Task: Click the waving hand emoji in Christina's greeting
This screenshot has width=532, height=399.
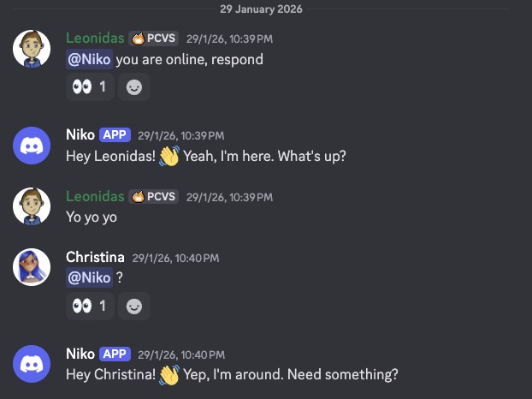Action: [169, 375]
